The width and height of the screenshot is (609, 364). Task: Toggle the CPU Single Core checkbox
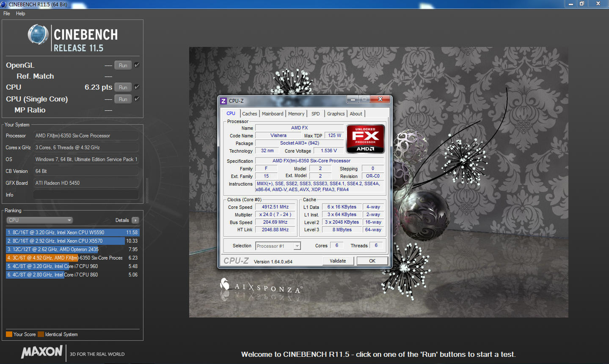click(137, 99)
